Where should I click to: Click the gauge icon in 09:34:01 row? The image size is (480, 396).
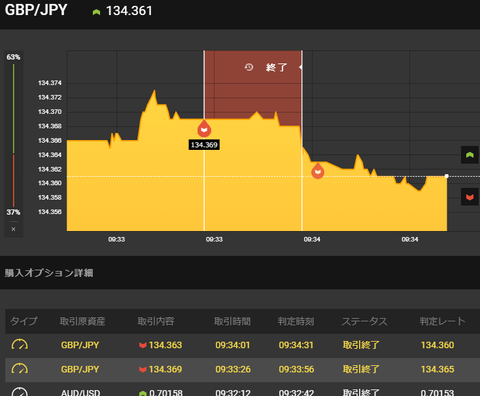point(20,345)
